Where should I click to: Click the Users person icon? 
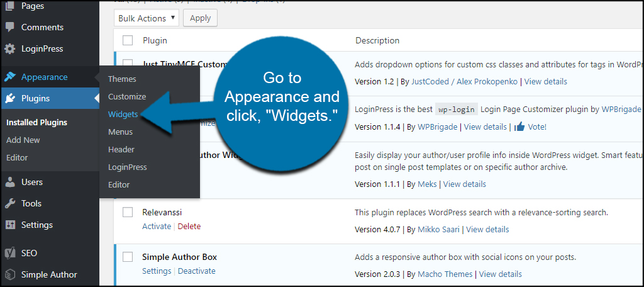10,182
